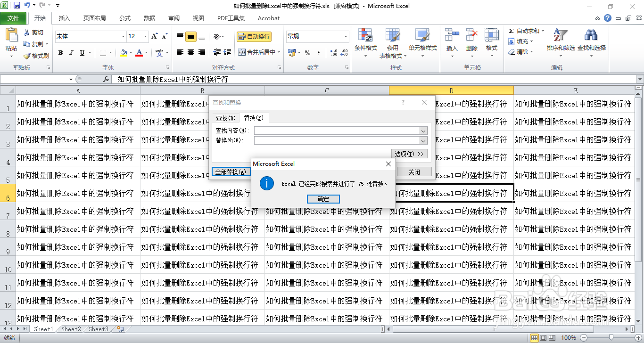Click the zoom slider handle
Image resolution: width=644 pixels, height=343 pixels.
[x=611, y=337]
